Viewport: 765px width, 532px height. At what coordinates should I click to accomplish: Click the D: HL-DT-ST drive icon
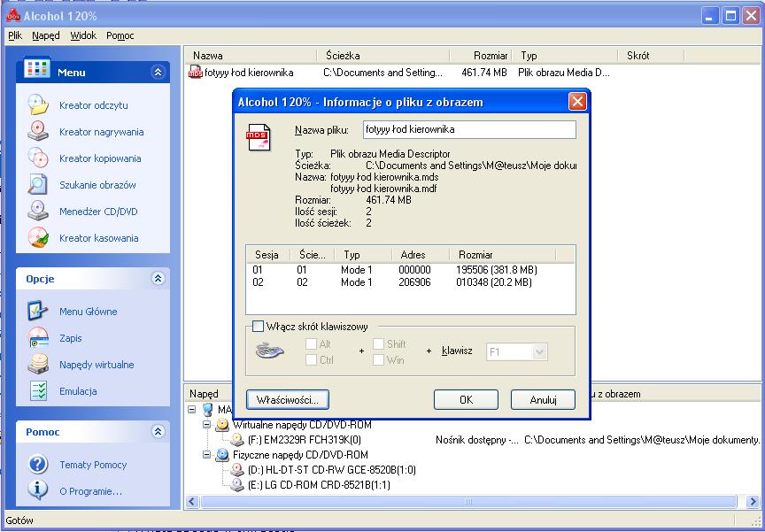click(237, 470)
